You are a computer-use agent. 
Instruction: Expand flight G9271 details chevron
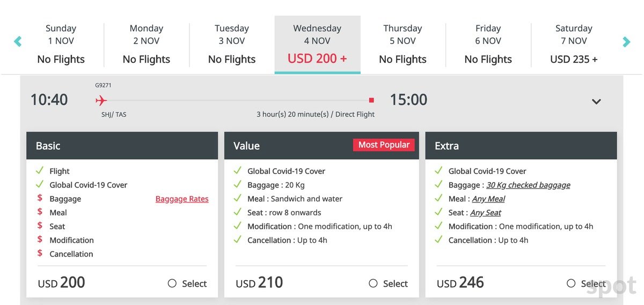[x=596, y=101]
